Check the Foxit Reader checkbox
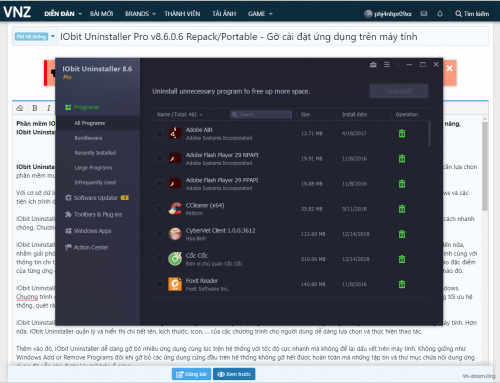500x383 pixels. click(159, 284)
